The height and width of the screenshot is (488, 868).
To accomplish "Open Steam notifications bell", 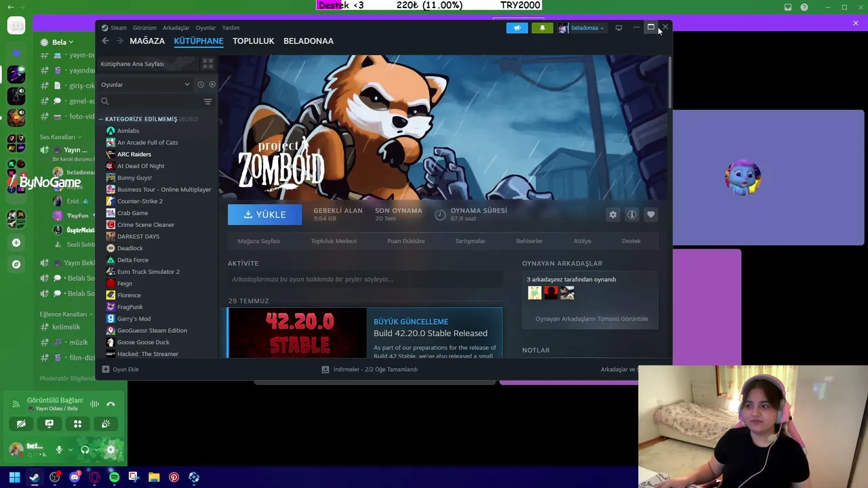I will [542, 28].
